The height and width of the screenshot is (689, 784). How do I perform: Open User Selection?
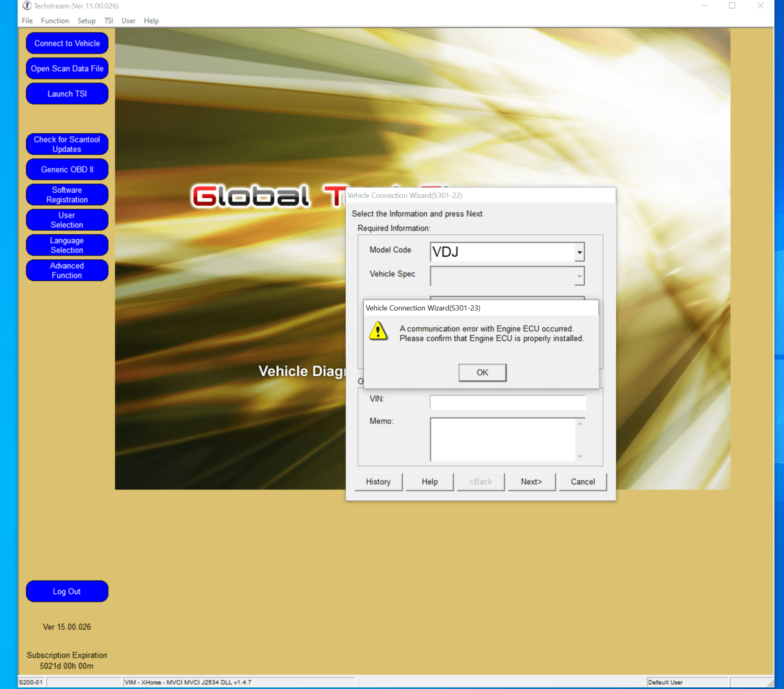[67, 220]
